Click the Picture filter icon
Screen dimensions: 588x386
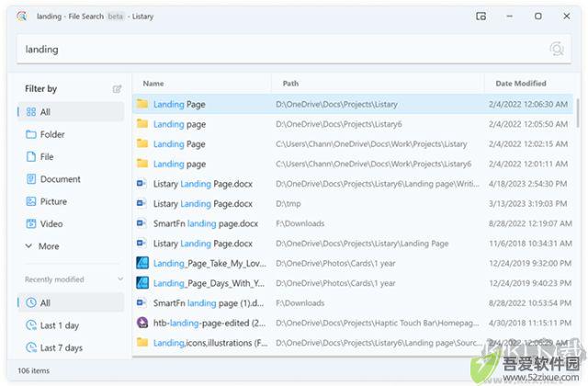[31, 201]
